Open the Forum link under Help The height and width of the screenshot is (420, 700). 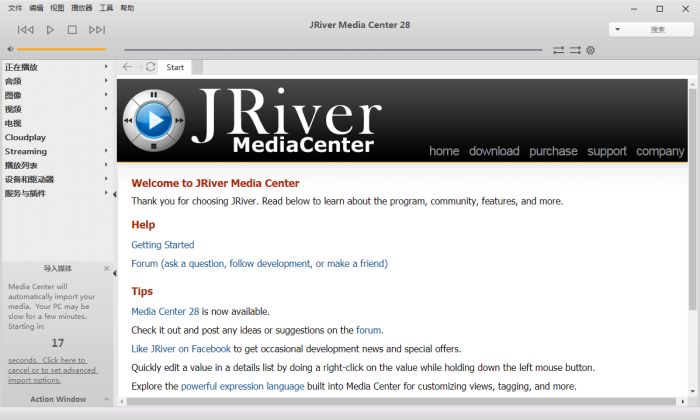point(259,263)
